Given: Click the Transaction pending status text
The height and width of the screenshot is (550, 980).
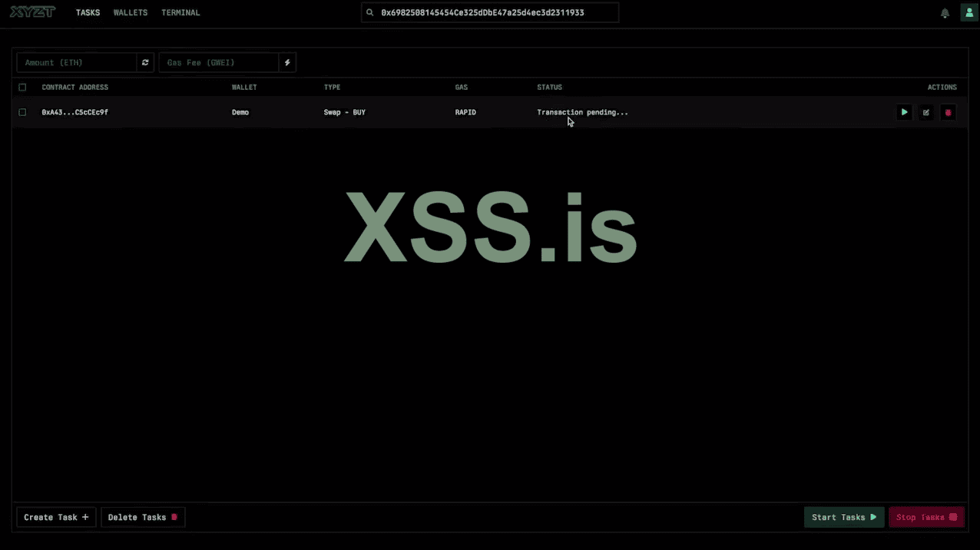Looking at the screenshot, I should pos(582,112).
